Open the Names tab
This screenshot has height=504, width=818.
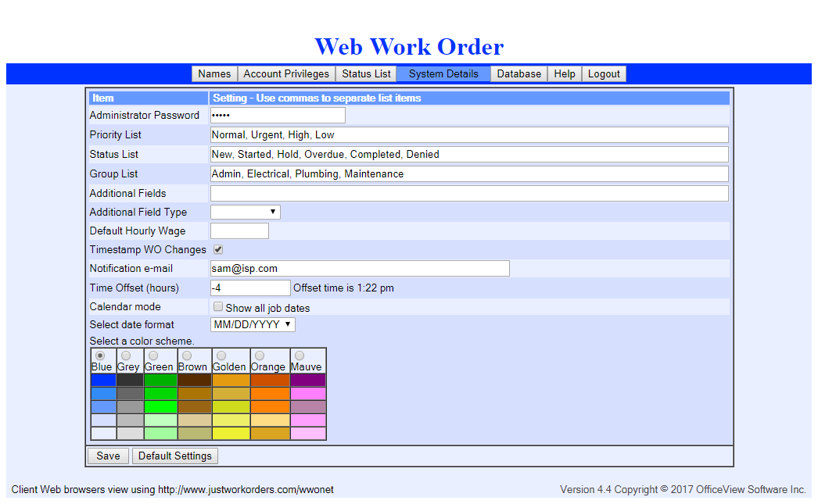[x=214, y=74]
